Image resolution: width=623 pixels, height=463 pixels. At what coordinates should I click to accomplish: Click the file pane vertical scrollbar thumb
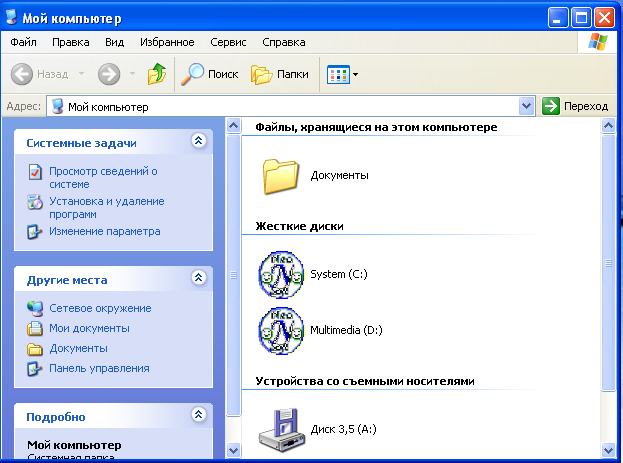coord(608,263)
